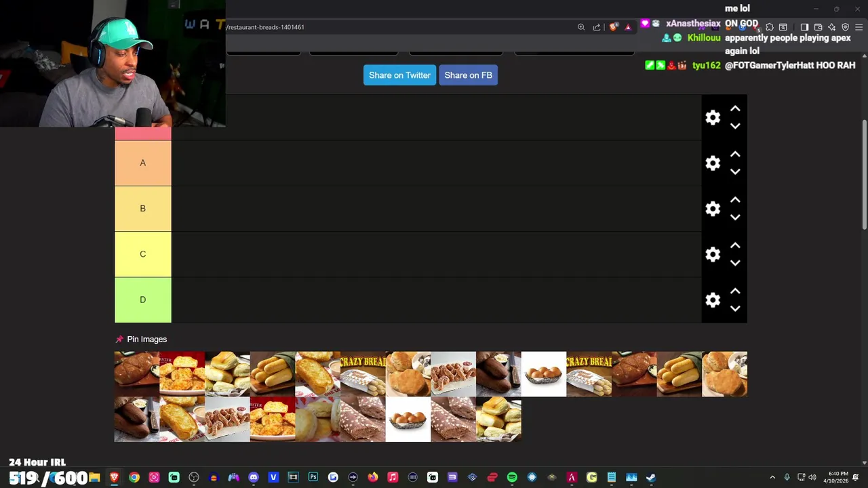
Task: Open Photoshop from the taskbar
Action: click(x=313, y=478)
